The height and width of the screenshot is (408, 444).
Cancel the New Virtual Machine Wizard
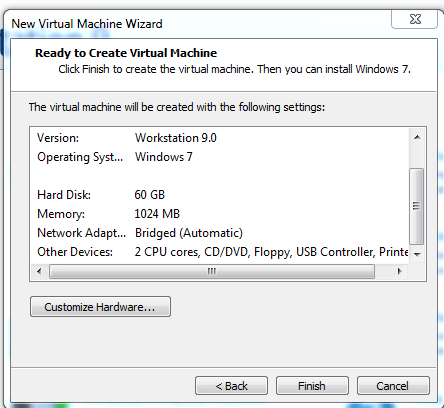393,386
